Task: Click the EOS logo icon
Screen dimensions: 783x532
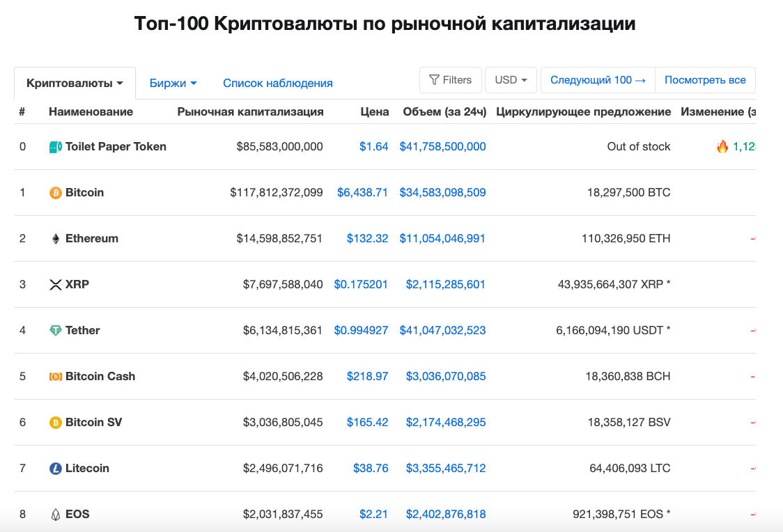Action: (x=56, y=515)
